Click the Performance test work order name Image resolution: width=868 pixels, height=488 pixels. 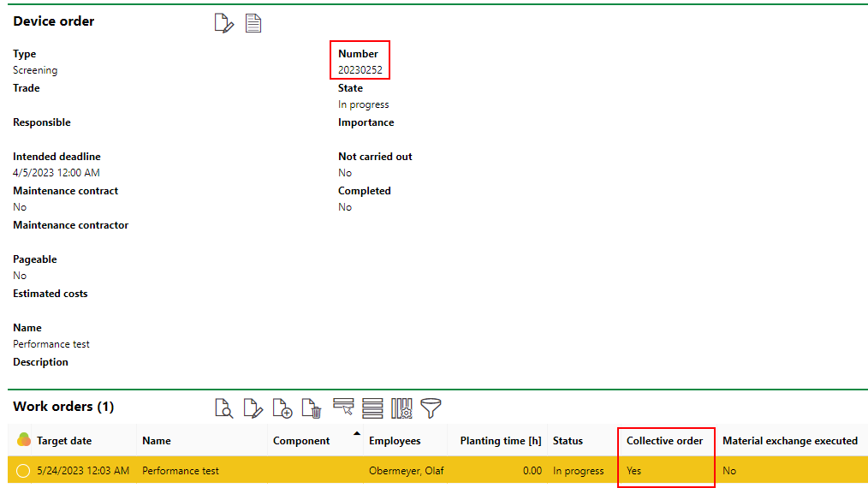point(181,471)
